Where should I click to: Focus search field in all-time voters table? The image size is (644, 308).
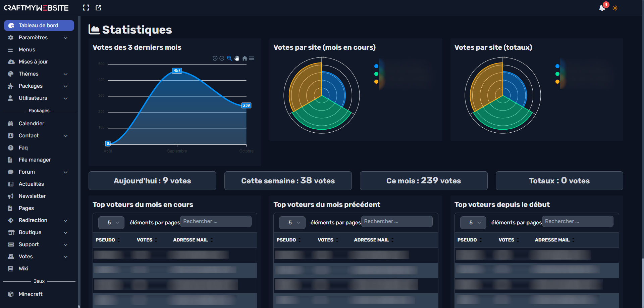pyautogui.click(x=578, y=221)
